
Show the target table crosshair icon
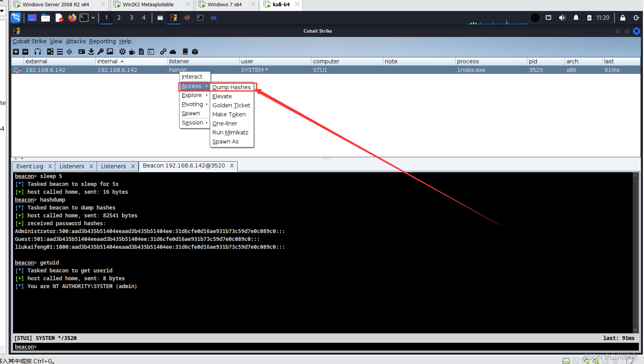(70, 51)
